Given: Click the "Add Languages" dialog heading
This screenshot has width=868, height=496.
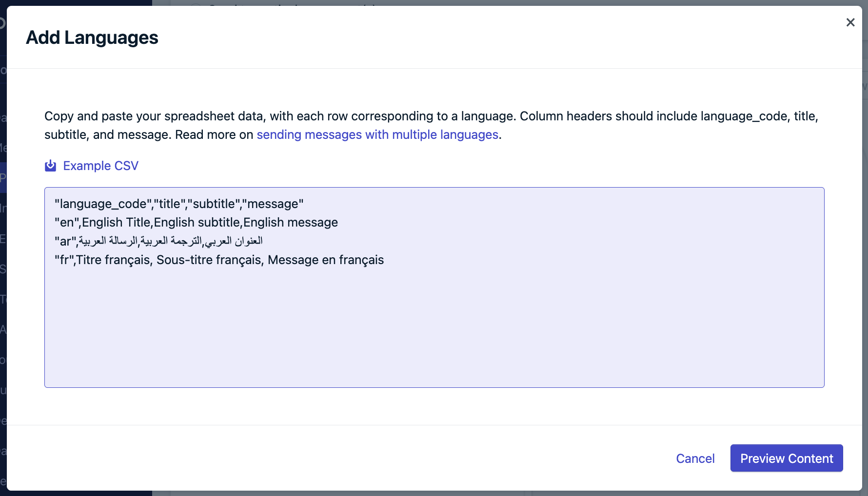Looking at the screenshot, I should click(x=92, y=38).
